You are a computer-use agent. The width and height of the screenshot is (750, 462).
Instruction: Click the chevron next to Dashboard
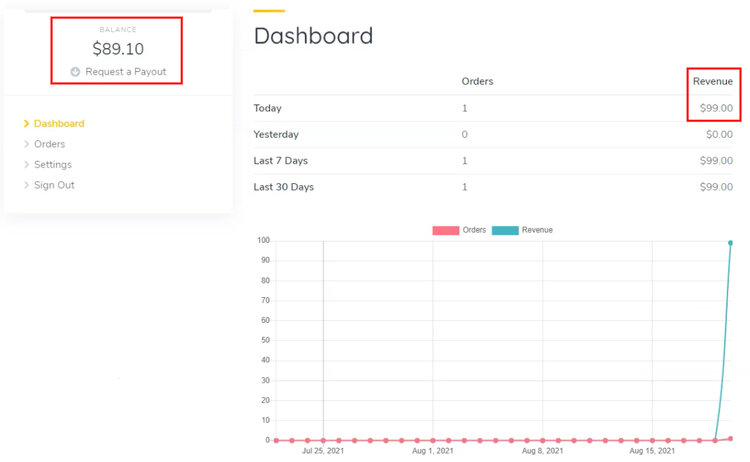click(x=26, y=123)
